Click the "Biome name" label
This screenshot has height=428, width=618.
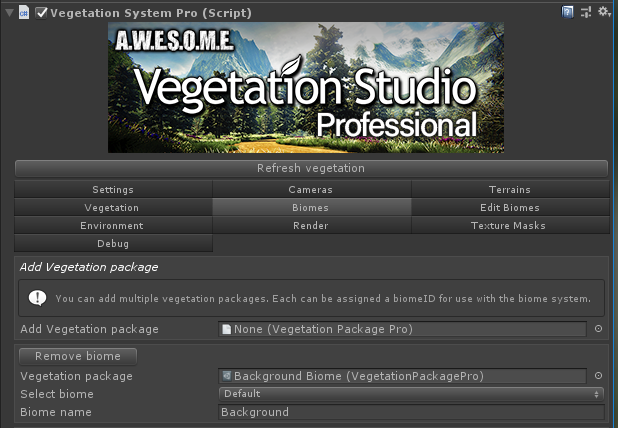(56, 412)
